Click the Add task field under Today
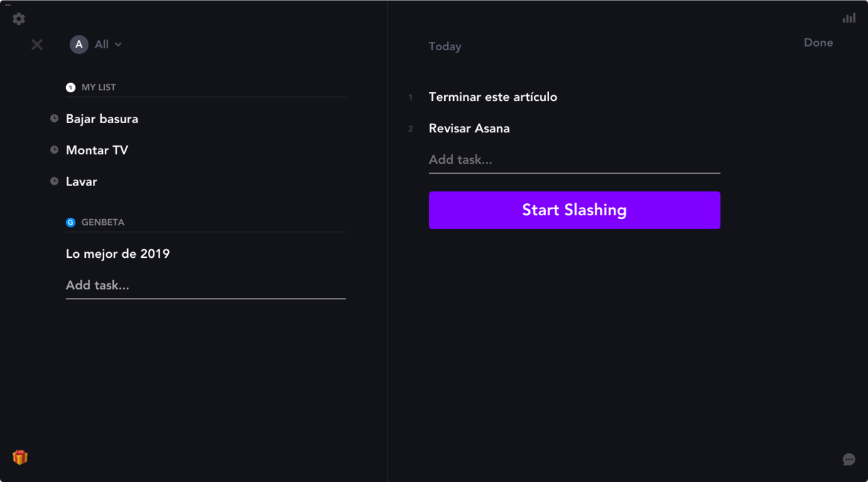This screenshot has width=868, height=482. pyautogui.click(x=574, y=160)
